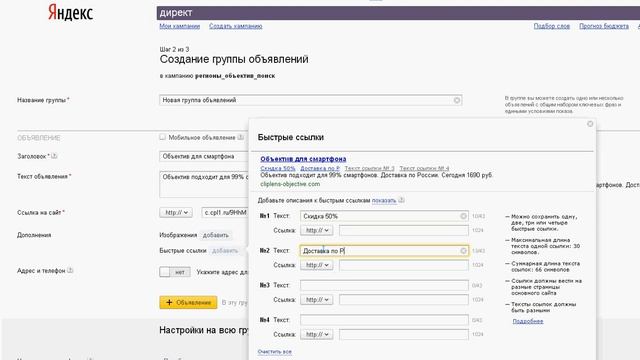Open http:// dropdown for quick link №1
The width and height of the screenshot is (640, 360).
point(317,230)
